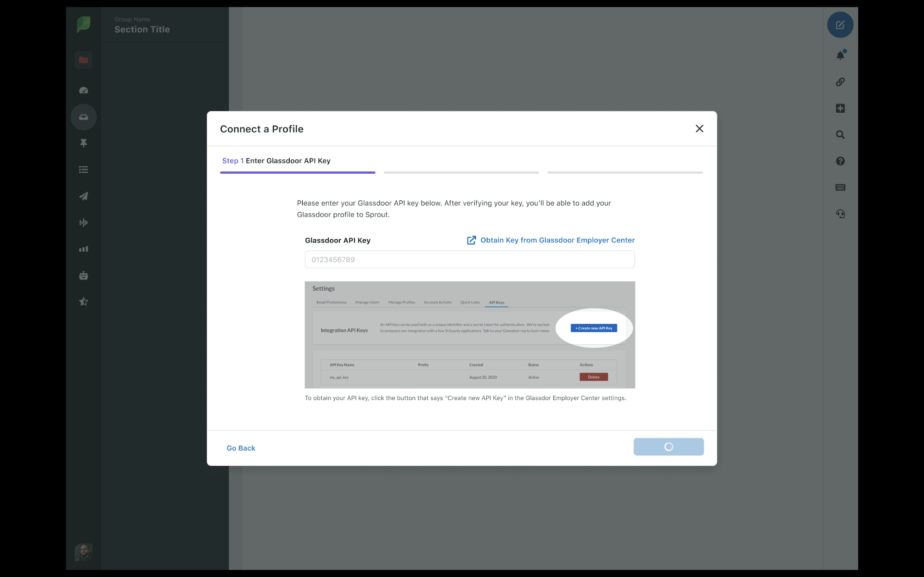924x577 pixels.
Task: Open Publishing via the paper plane icon
Action: [83, 196]
